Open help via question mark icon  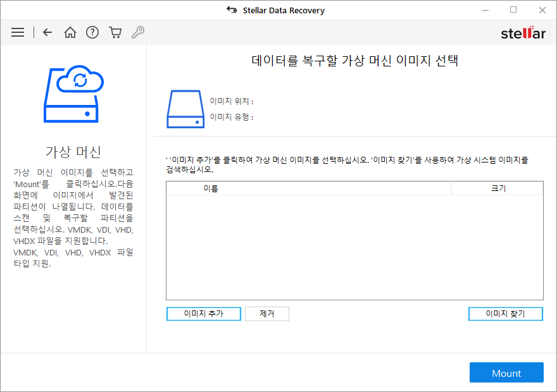(92, 32)
